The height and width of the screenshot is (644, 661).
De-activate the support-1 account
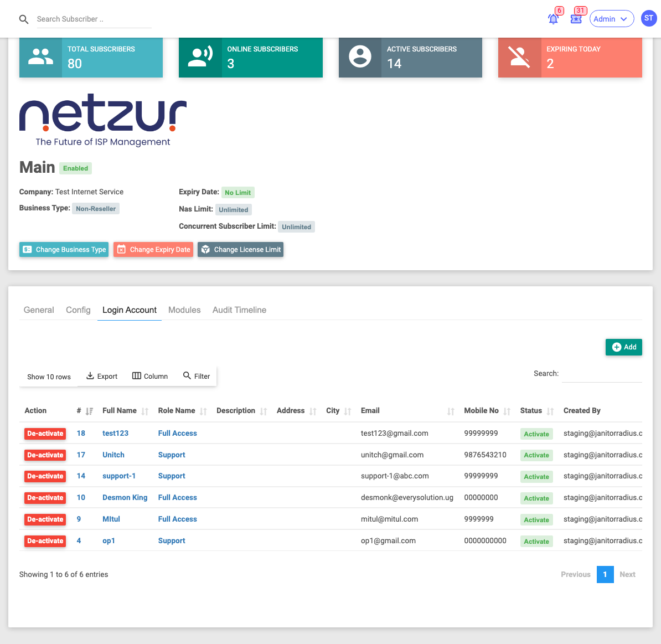coord(45,476)
